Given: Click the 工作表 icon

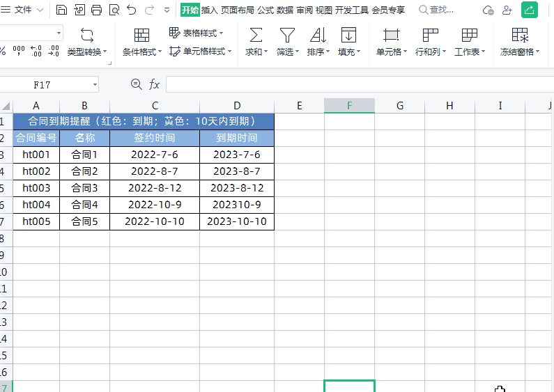Looking at the screenshot, I should pos(469,36).
